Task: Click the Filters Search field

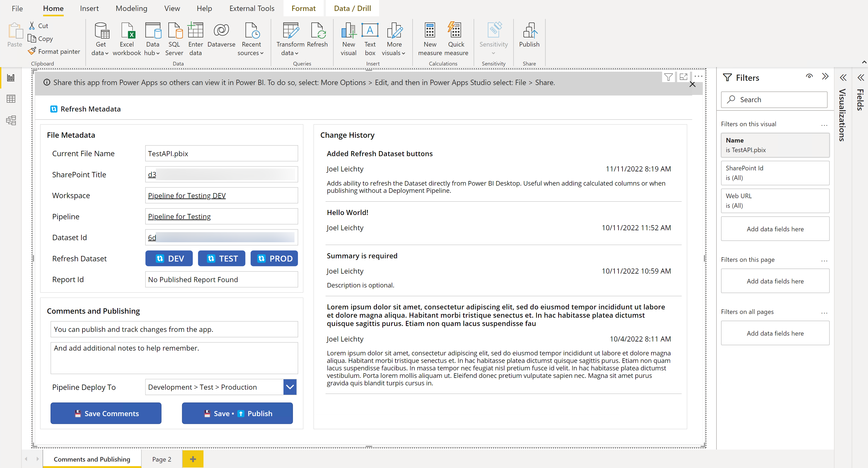Action: point(774,100)
